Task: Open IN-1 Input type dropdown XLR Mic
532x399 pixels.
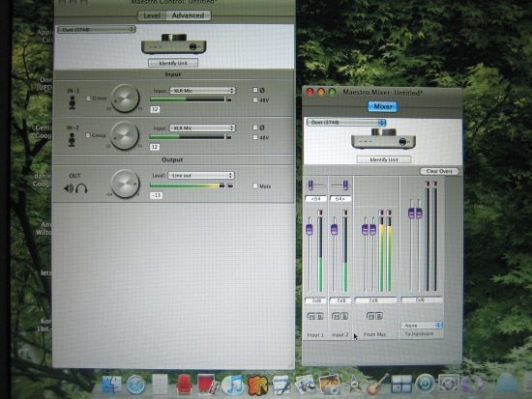Action: [202, 91]
